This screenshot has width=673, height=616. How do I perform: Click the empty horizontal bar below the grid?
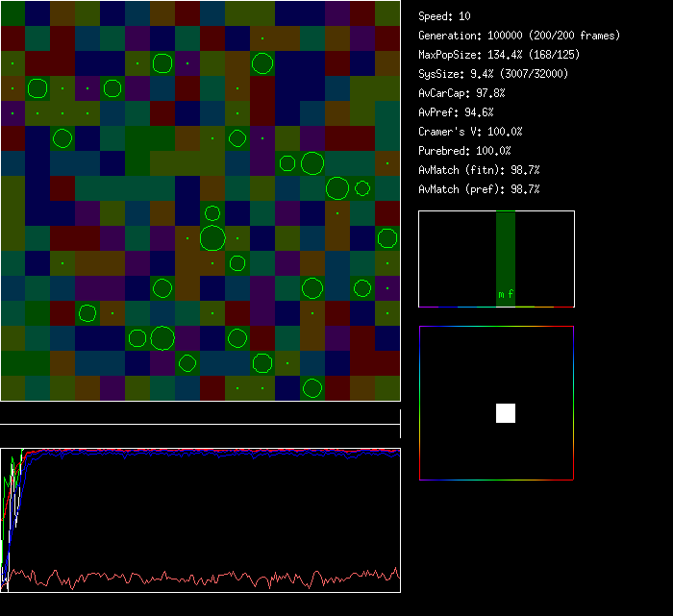point(200,414)
